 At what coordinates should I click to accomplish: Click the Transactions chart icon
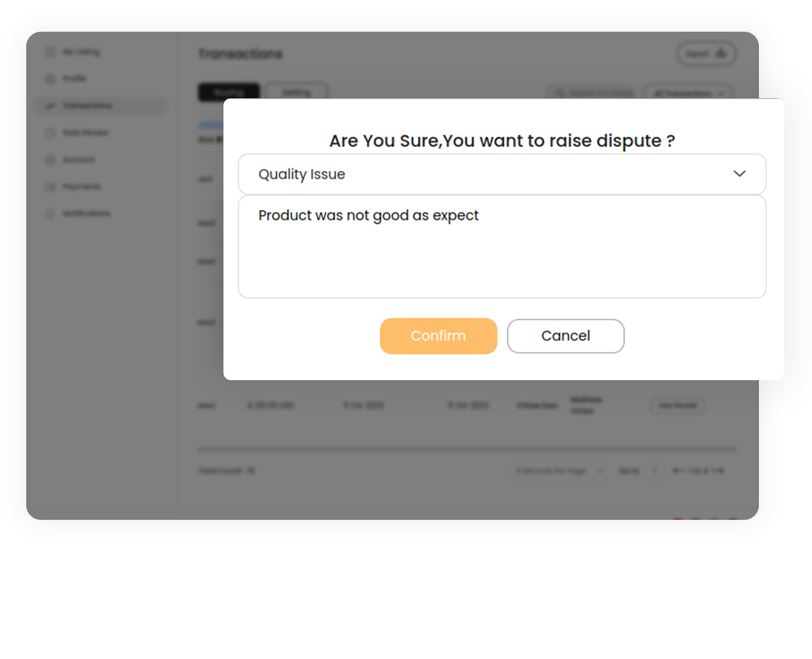(x=51, y=106)
